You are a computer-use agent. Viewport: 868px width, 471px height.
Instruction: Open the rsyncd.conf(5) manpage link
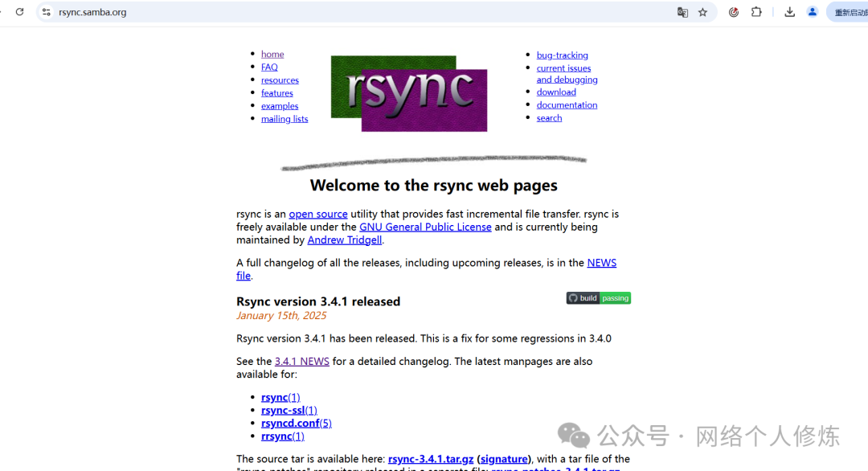[296, 424]
